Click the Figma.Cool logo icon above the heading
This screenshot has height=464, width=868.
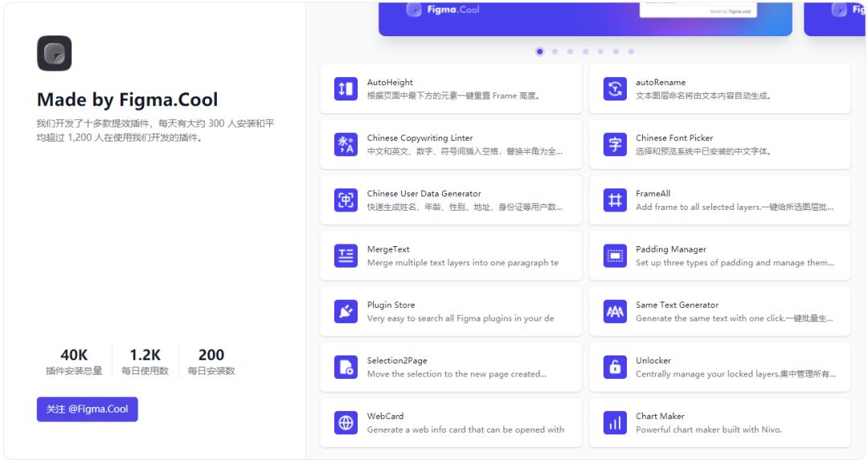(x=55, y=53)
